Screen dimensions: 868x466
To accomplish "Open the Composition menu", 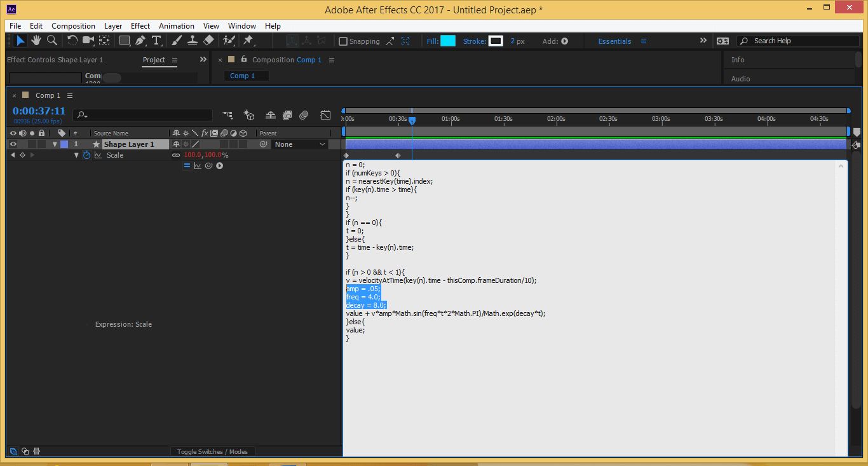I will click(74, 26).
